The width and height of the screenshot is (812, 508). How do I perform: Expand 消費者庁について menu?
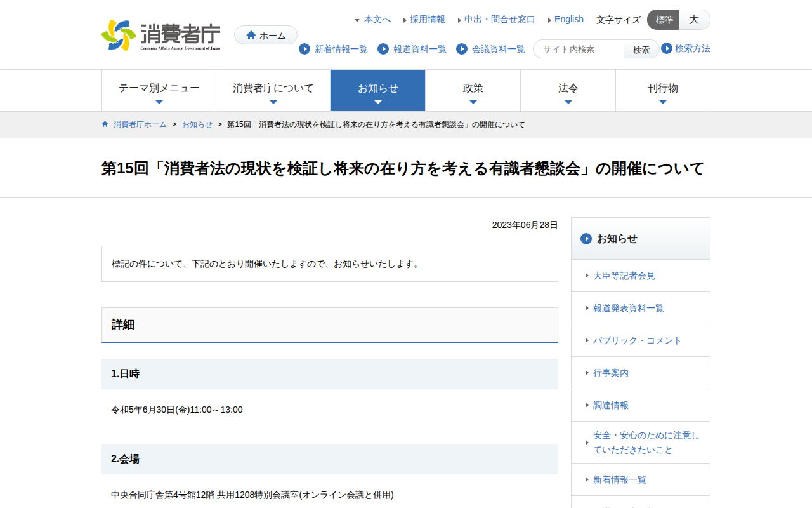[x=273, y=91]
